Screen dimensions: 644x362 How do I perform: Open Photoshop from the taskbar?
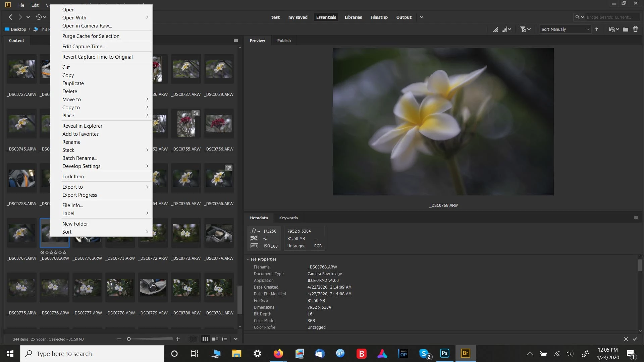click(x=444, y=353)
